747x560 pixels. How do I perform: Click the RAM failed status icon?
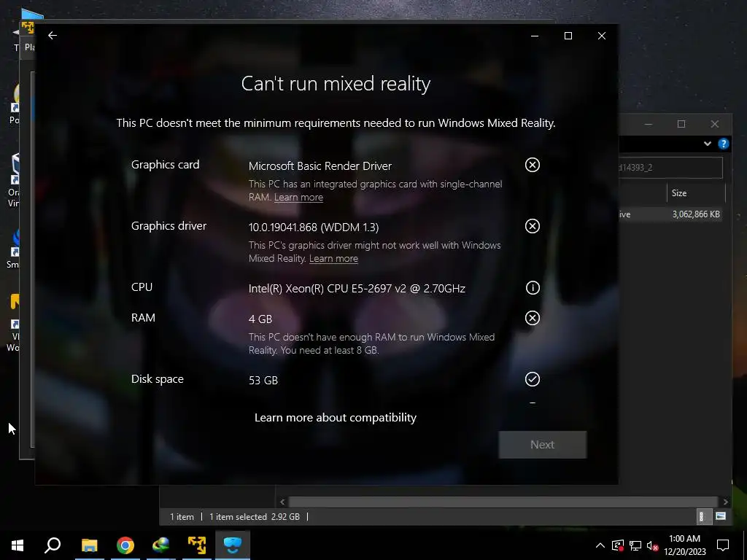532,318
